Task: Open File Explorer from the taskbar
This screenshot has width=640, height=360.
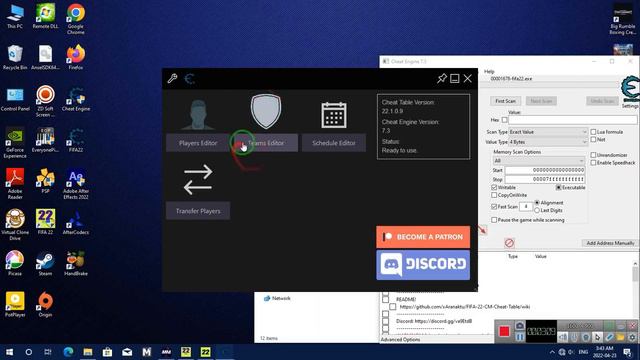Action: coord(88,352)
